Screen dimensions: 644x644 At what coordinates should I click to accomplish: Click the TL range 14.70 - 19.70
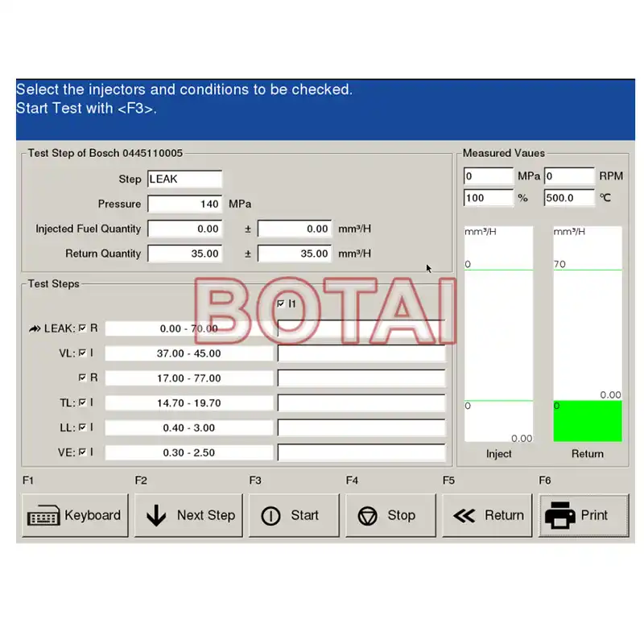coord(189,403)
